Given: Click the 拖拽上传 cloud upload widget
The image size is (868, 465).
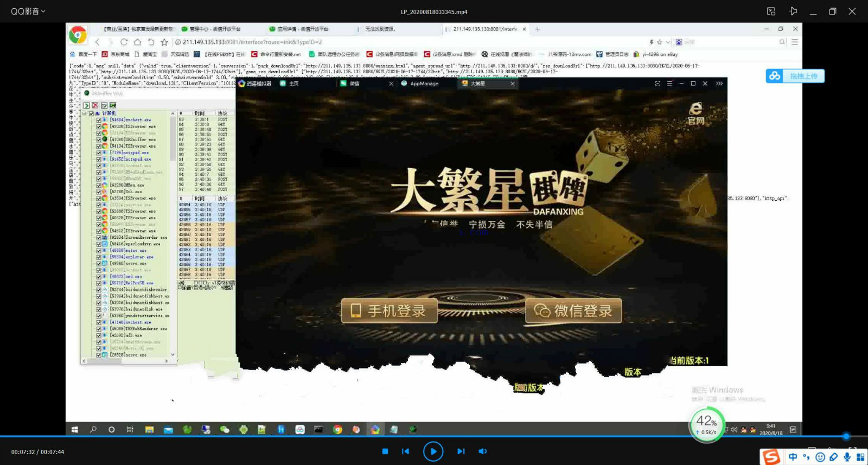Looking at the screenshot, I should [x=795, y=76].
